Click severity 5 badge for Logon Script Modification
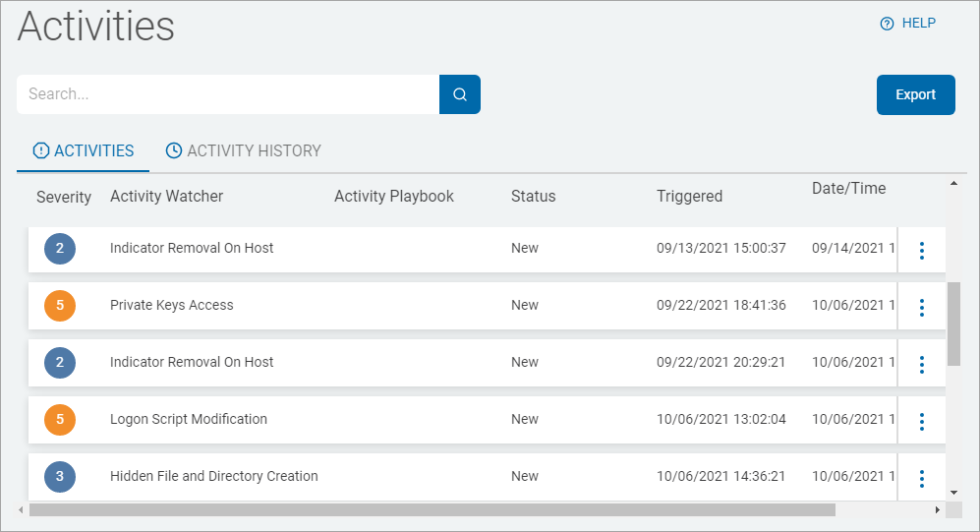 pos(60,420)
